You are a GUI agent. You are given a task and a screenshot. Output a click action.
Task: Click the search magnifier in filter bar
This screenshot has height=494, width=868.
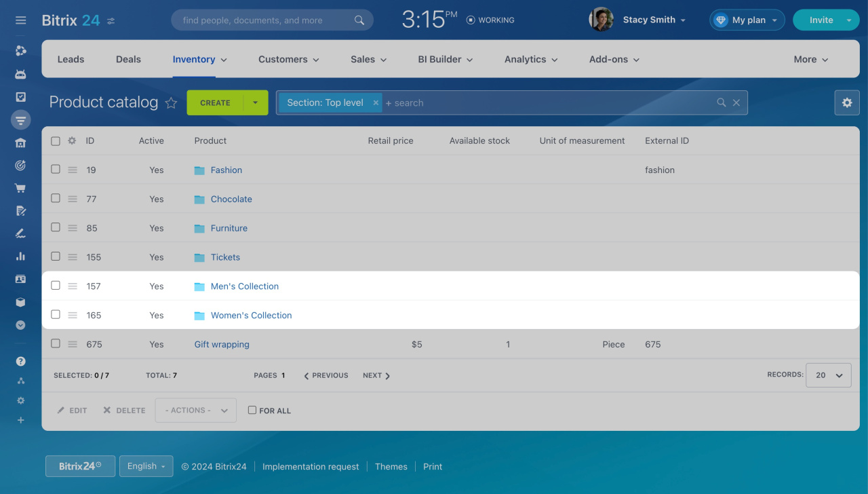pyautogui.click(x=722, y=102)
